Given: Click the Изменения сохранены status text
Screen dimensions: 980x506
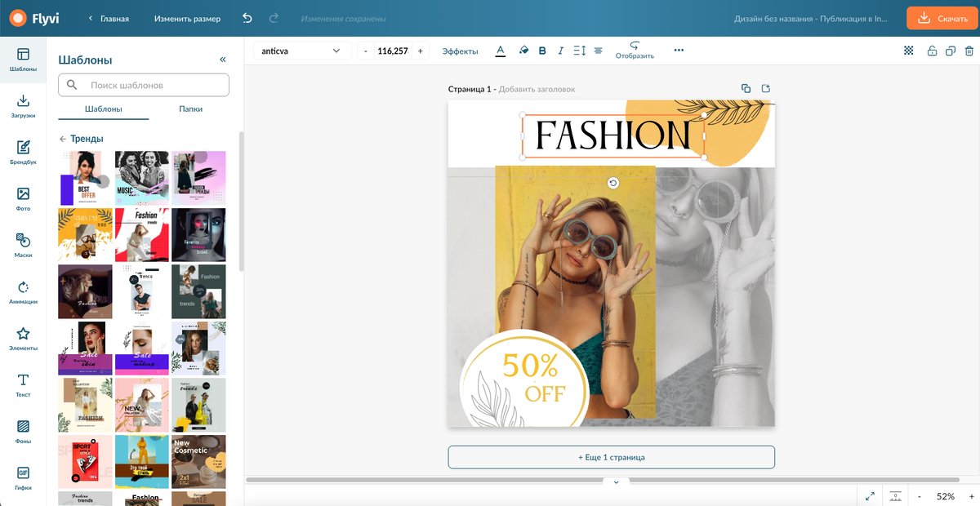Looking at the screenshot, I should point(343,18).
